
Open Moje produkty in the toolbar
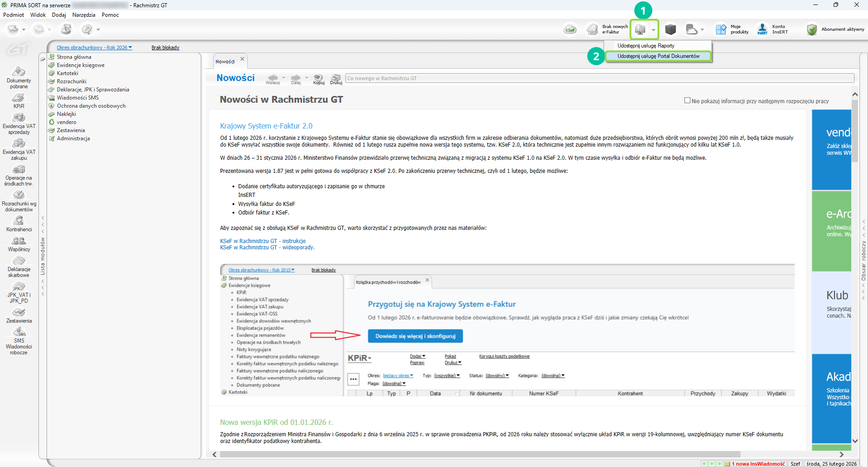(x=732, y=29)
